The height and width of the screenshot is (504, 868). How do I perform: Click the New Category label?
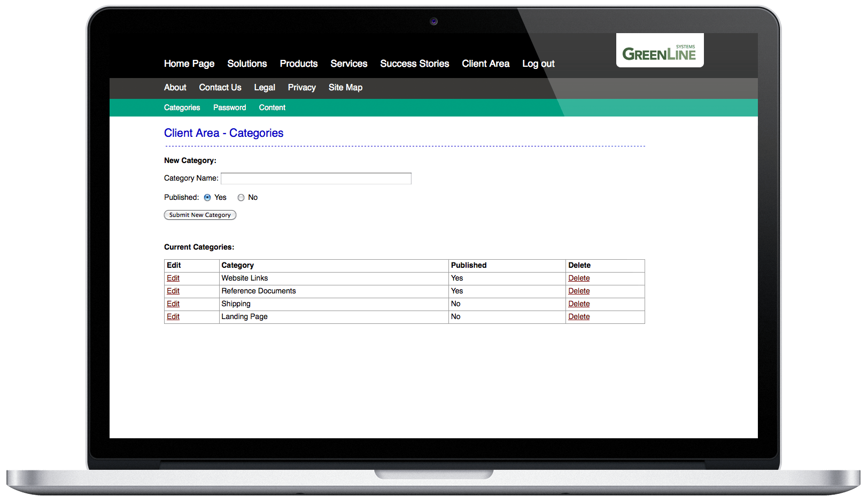click(x=190, y=160)
